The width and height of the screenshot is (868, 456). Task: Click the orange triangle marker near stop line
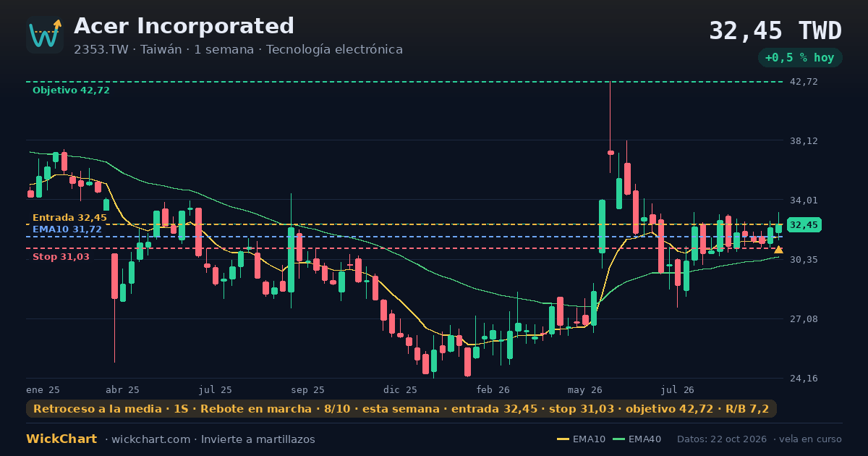[x=778, y=250]
